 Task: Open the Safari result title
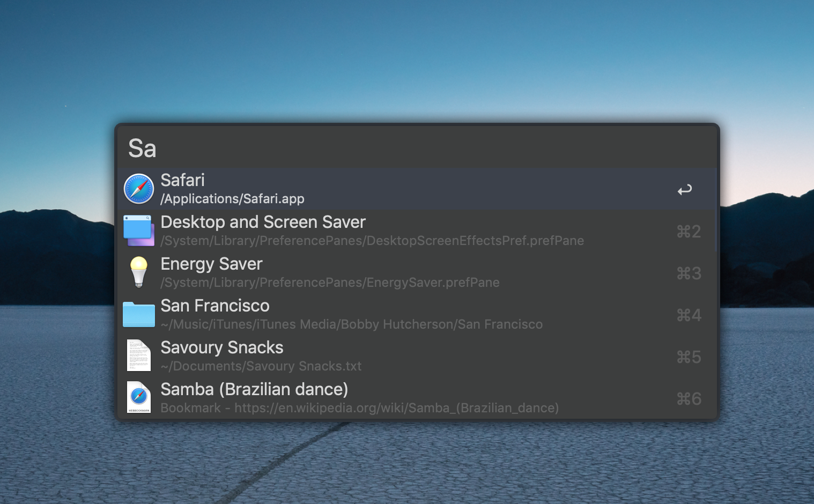tap(182, 180)
